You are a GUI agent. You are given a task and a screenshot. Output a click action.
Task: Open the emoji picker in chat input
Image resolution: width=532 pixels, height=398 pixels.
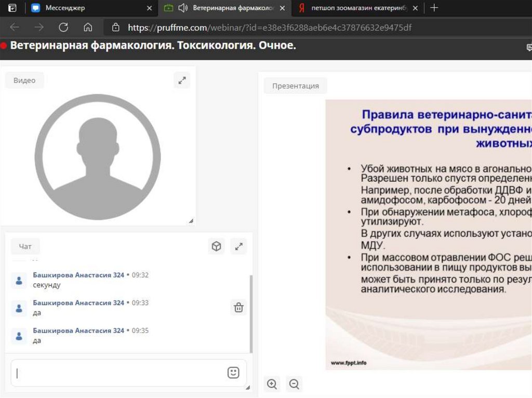click(x=233, y=373)
